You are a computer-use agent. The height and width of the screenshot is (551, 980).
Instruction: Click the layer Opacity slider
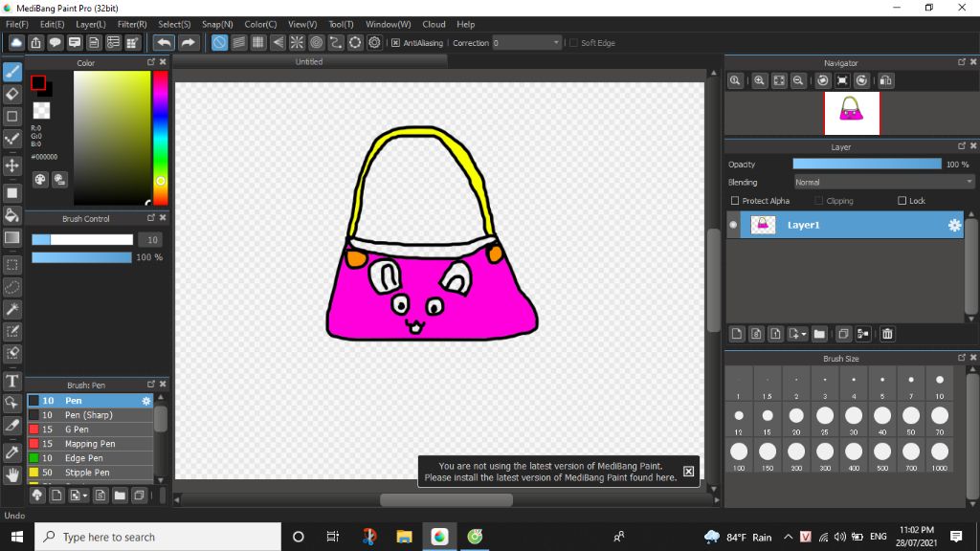[x=867, y=165]
